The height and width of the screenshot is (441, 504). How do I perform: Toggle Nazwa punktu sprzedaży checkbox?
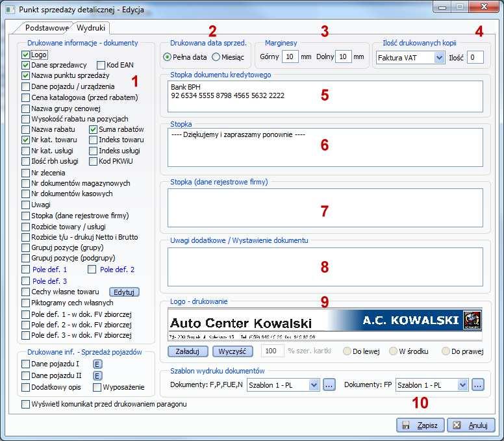click(x=26, y=75)
